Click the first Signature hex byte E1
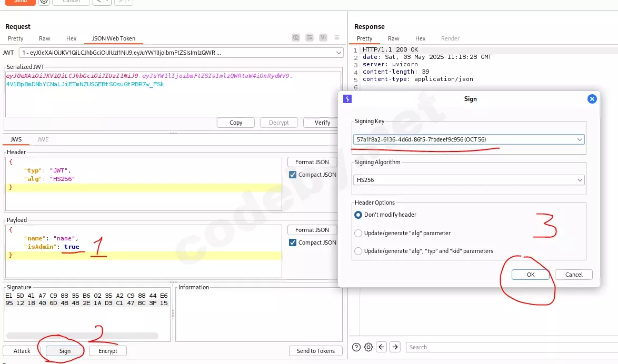Image resolution: width=618 pixels, height=364 pixels. 8,296
